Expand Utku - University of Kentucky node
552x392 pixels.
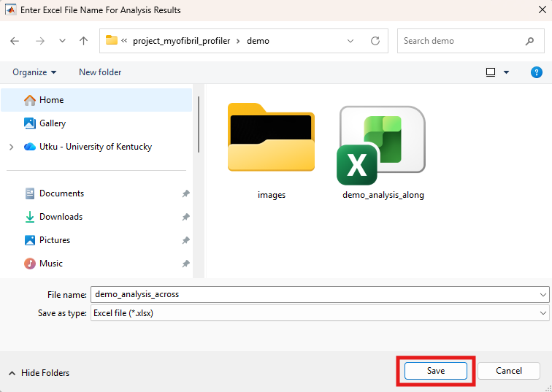point(11,147)
